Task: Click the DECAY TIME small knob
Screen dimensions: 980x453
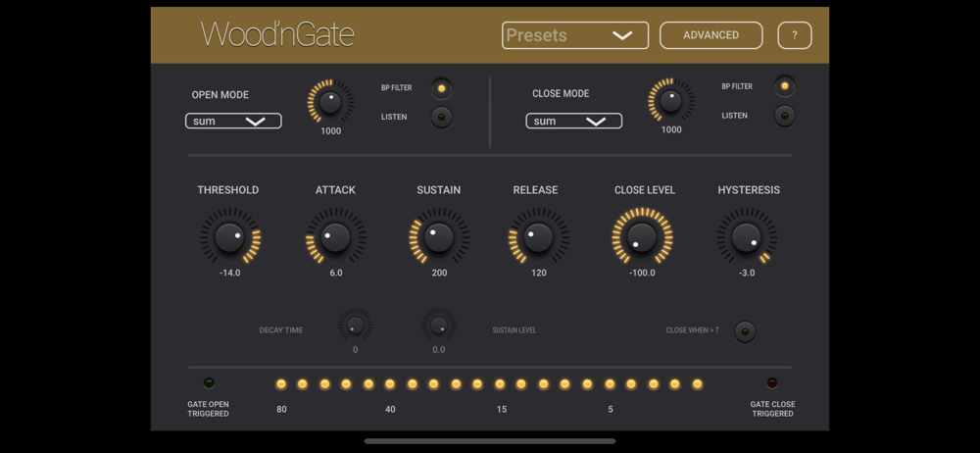Action: click(x=355, y=326)
